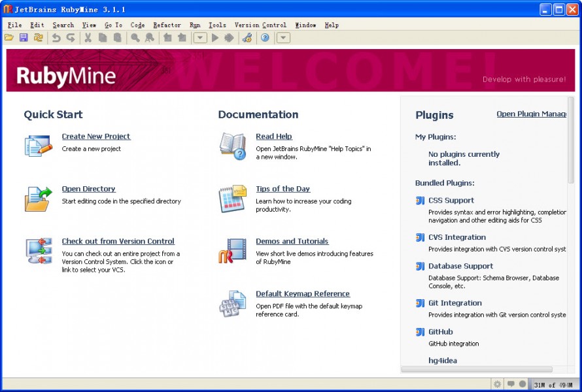
Task: Expand the run configuration dropdown in toolbar
Action: click(200, 38)
